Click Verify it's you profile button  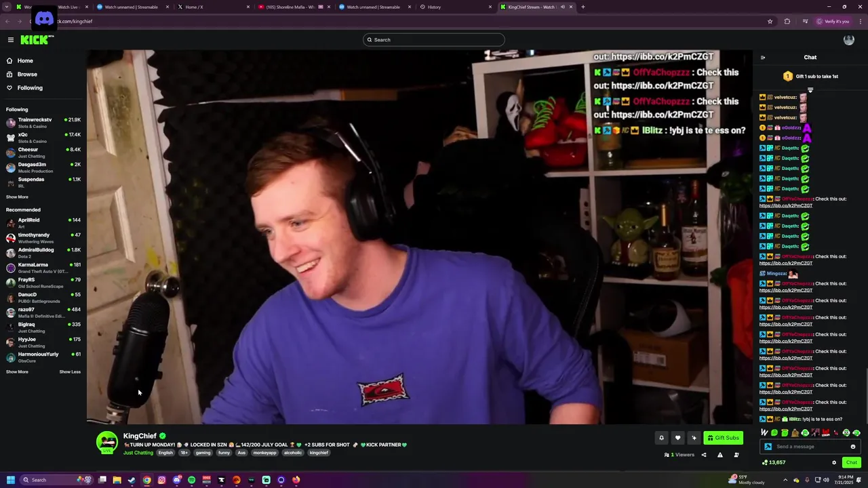[x=833, y=21]
